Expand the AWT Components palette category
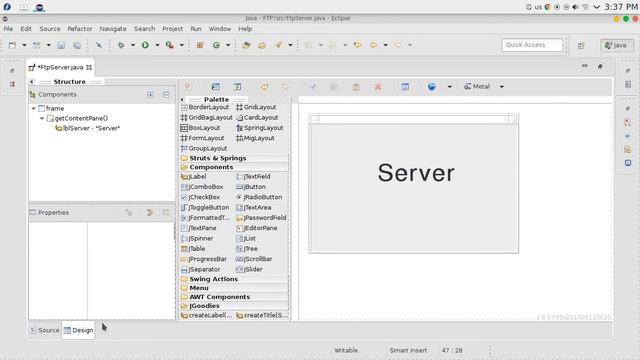This screenshot has height=360, width=640. coord(233,297)
